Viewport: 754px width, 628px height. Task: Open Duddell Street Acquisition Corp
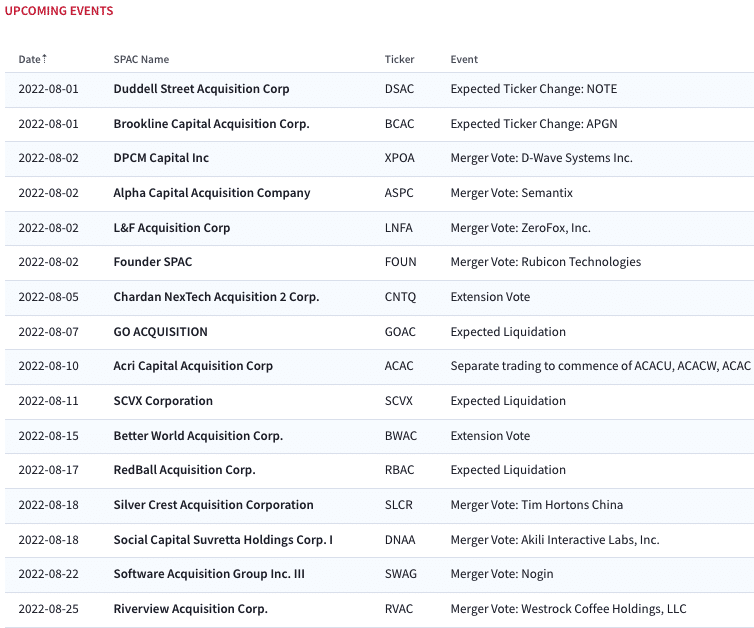point(201,89)
